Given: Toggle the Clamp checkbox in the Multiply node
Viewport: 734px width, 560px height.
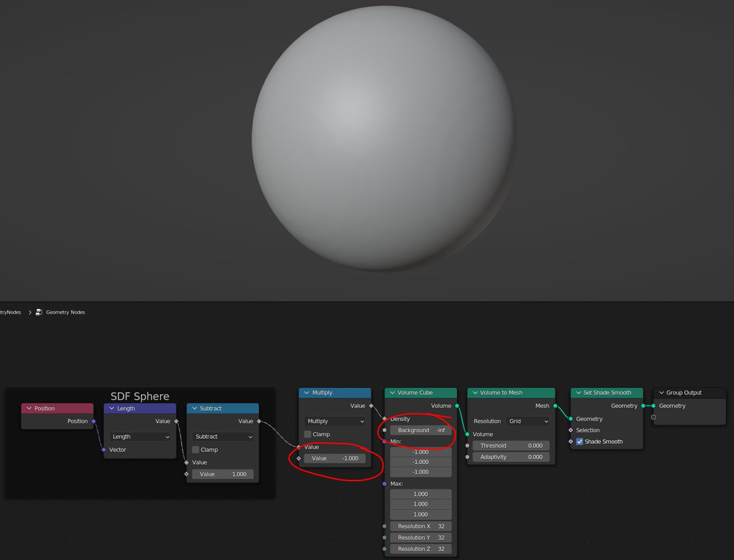Looking at the screenshot, I should (x=308, y=434).
